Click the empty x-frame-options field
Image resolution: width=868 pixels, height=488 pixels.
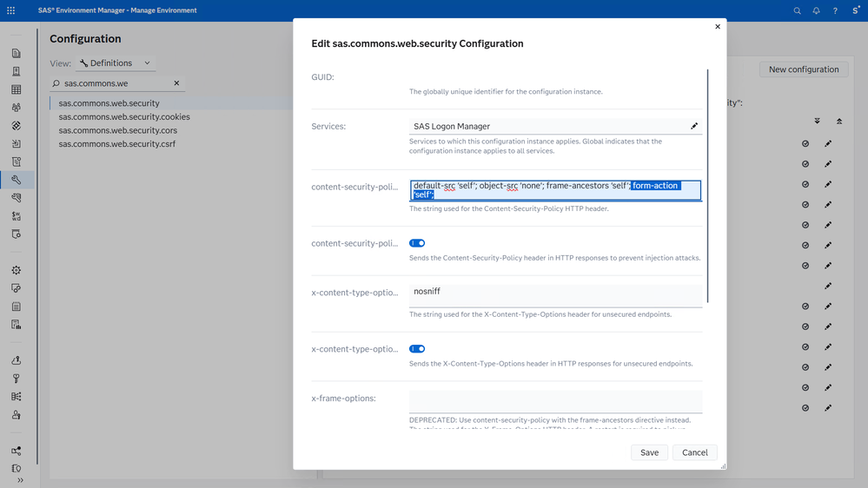tap(555, 402)
